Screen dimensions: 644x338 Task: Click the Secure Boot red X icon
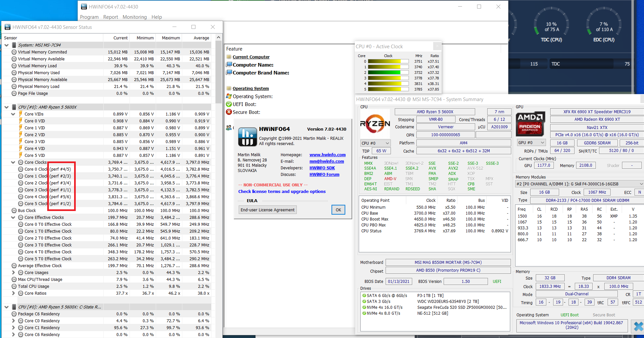[x=229, y=112]
